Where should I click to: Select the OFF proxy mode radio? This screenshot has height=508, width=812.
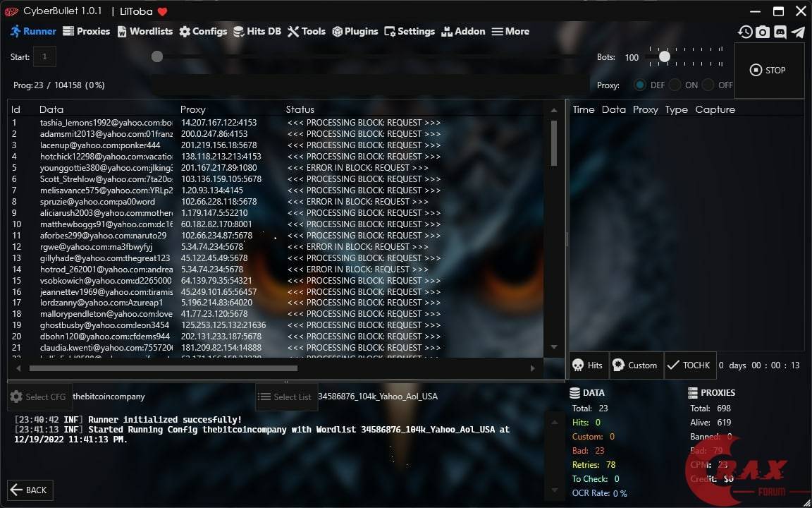coord(708,85)
